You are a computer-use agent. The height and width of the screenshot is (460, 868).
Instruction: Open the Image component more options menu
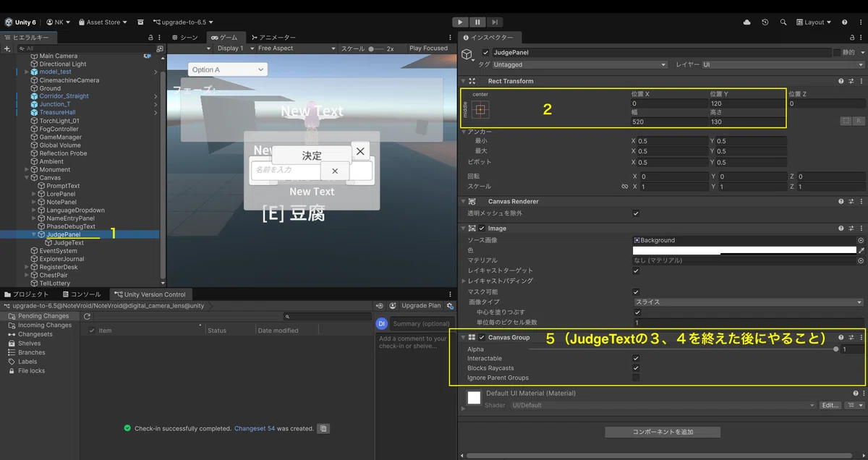[861, 229]
